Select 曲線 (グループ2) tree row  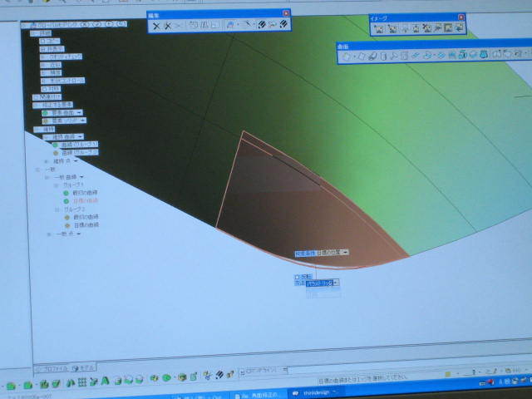coord(76,153)
